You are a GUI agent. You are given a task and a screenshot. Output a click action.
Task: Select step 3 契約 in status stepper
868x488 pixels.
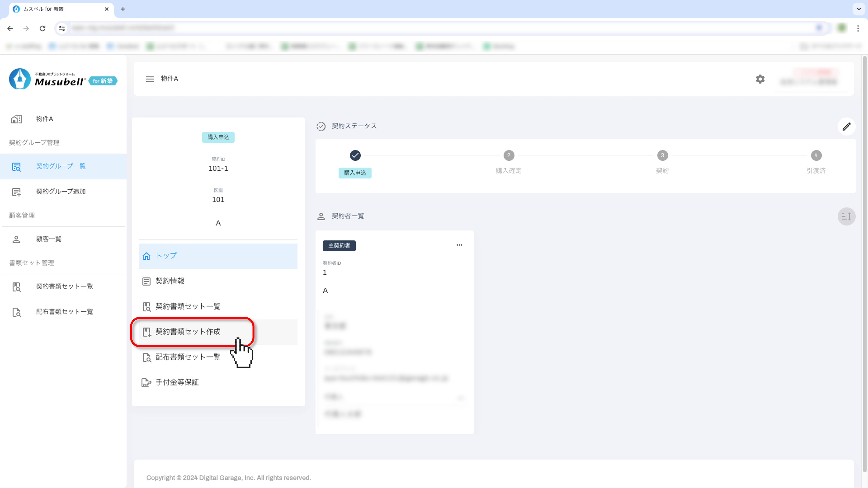(x=662, y=156)
